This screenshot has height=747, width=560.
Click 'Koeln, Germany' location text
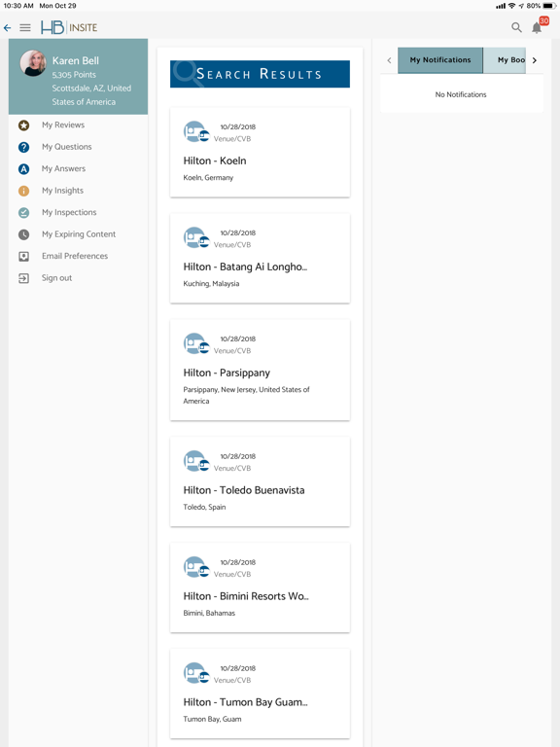click(208, 178)
